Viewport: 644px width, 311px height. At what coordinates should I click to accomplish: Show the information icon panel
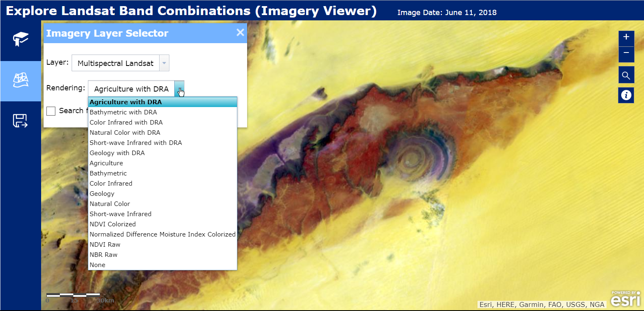tap(626, 95)
